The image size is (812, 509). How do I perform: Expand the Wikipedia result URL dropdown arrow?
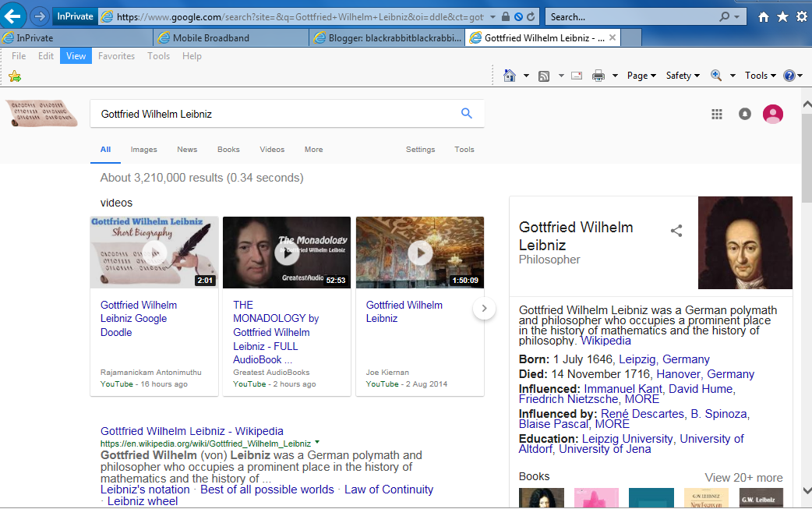[317, 443]
